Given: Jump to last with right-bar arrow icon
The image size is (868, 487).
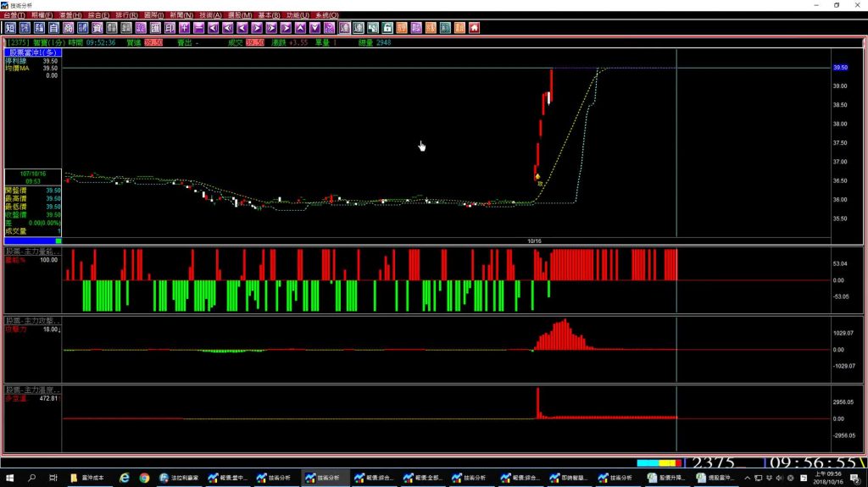Looking at the screenshot, I should click(286, 28).
